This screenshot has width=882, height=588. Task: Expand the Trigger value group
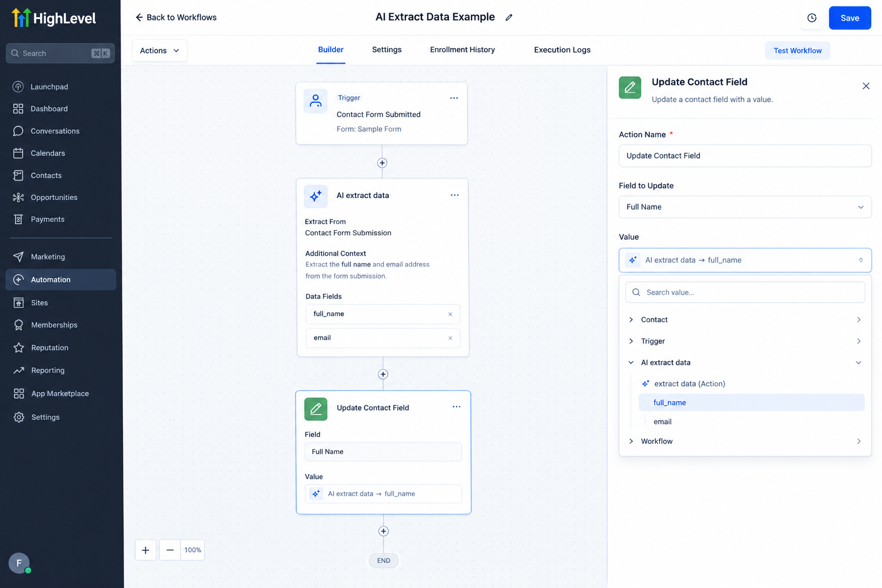tap(745, 341)
